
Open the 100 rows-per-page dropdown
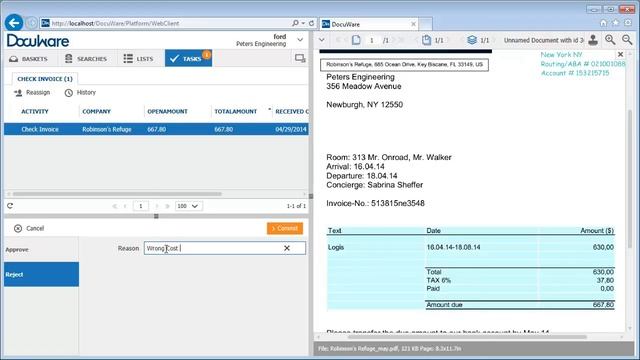click(188, 206)
